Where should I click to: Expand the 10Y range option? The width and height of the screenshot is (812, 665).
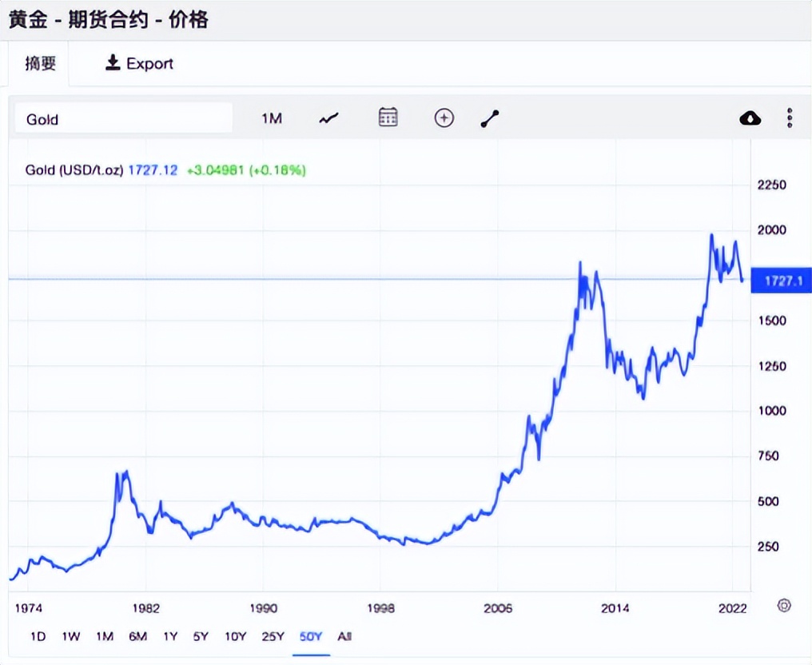[x=235, y=637]
